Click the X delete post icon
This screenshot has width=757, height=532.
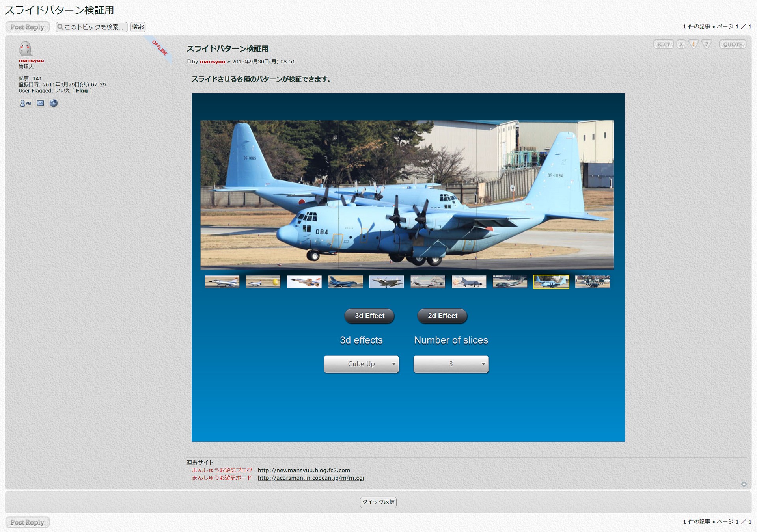(681, 44)
